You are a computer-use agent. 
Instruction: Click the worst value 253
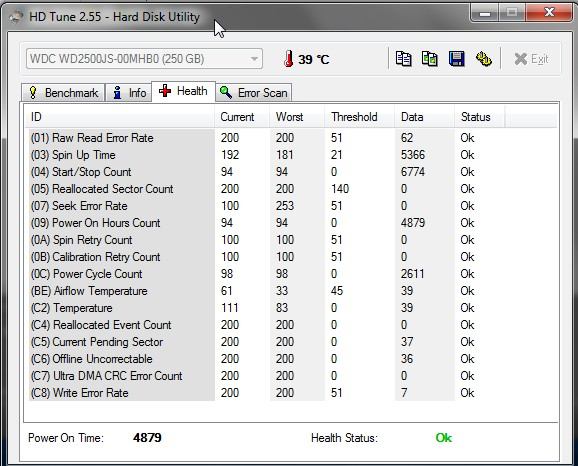285,206
